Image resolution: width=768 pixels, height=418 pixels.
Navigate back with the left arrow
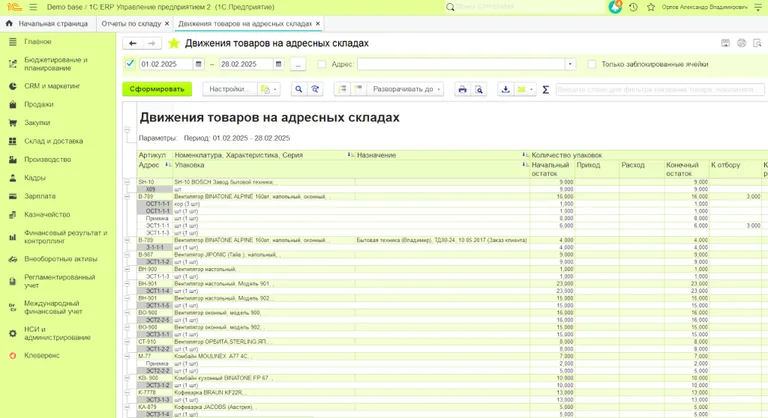132,44
